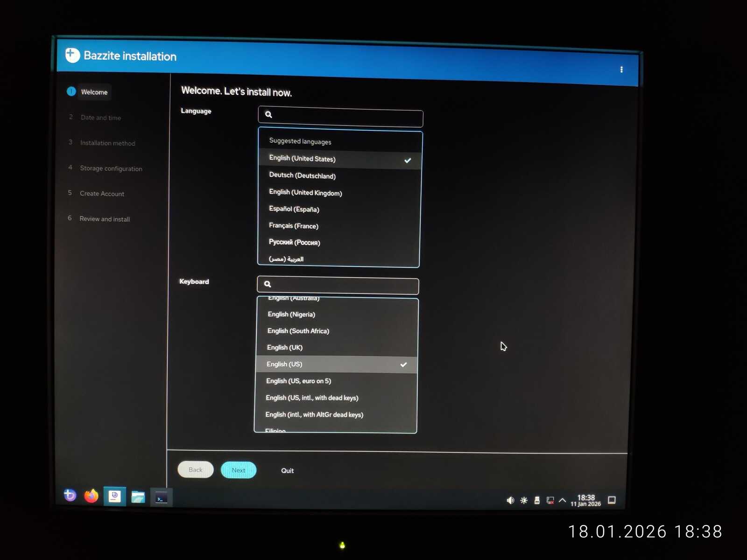Click the Language search magnifier icon
Image resolution: width=747 pixels, height=560 pixels.
268,114
